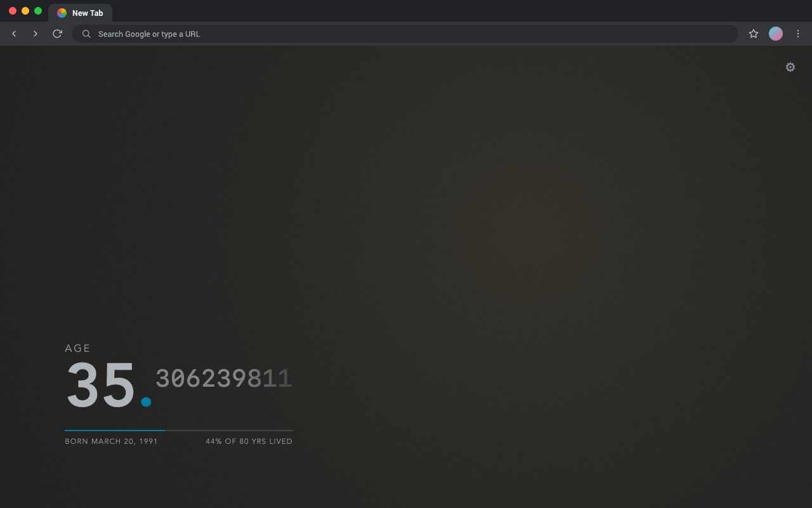Click the blue decimal dot after 35

(x=146, y=402)
